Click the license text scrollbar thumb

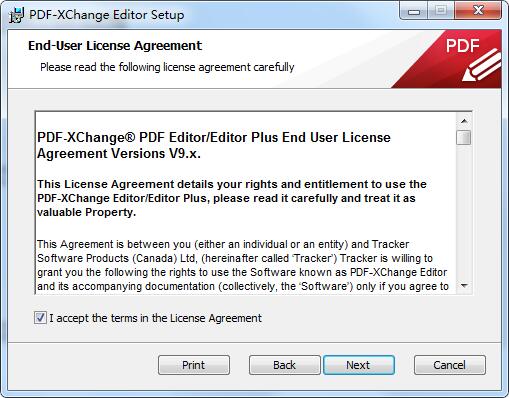click(x=464, y=137)
